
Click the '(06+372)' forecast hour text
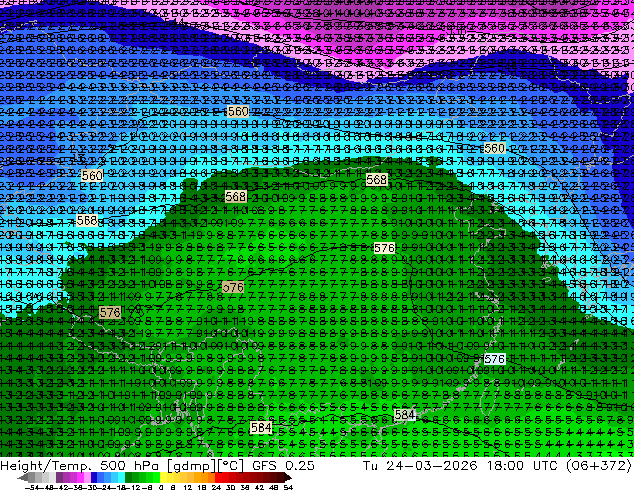[598, 466]
